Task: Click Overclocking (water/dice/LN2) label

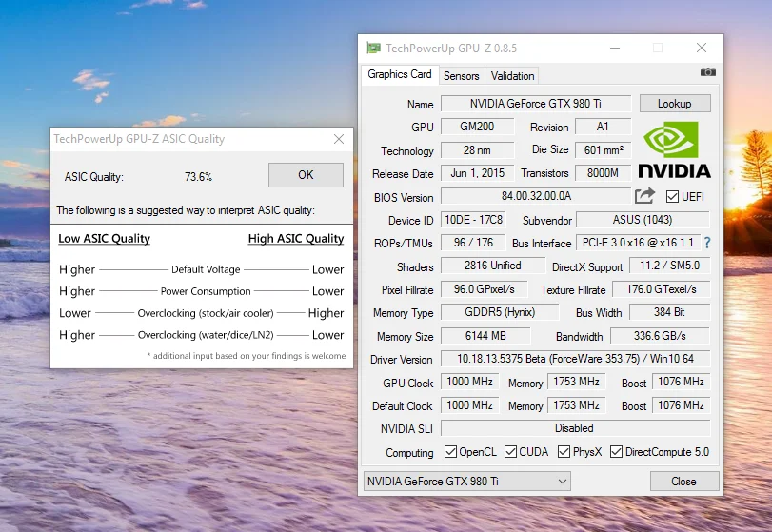Action: [206, 335]
